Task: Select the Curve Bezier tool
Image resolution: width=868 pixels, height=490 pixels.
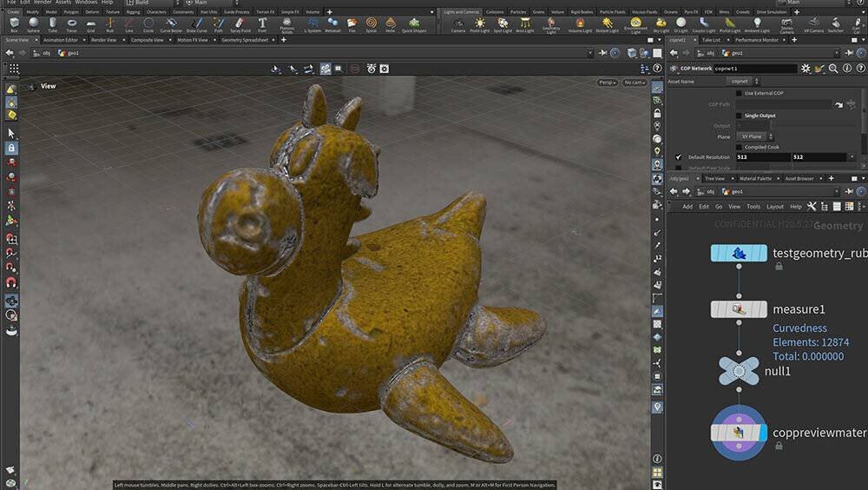Action: click(x=171, y=24)
